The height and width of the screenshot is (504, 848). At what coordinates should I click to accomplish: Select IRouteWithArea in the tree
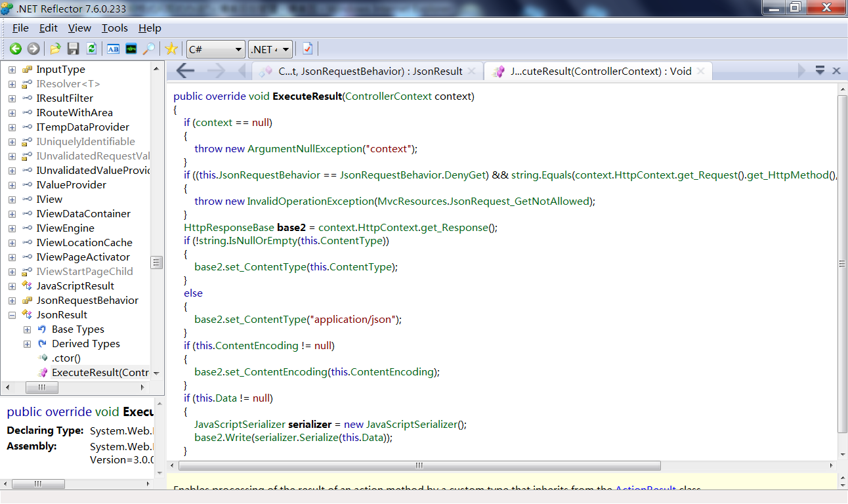coord(74,113)
